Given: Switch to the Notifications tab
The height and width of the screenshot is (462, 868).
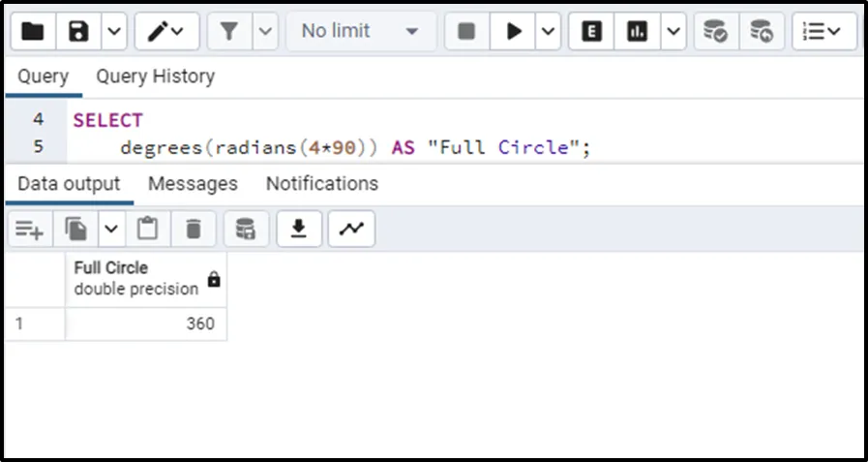Looking at the screenshot, I should 321,183.
